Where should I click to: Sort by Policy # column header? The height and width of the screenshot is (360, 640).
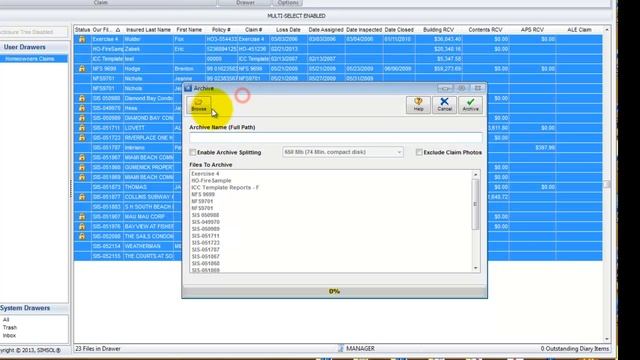[x=221, y=30]
